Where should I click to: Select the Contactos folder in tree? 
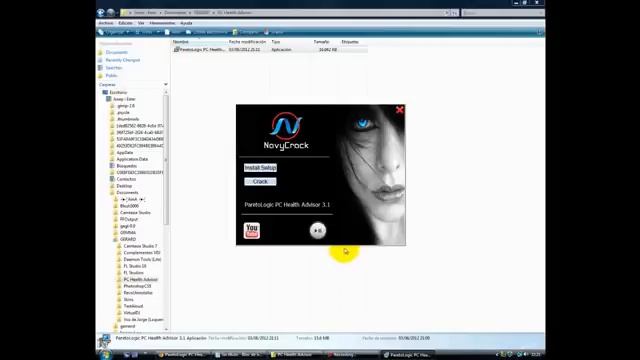pos(126,179)
